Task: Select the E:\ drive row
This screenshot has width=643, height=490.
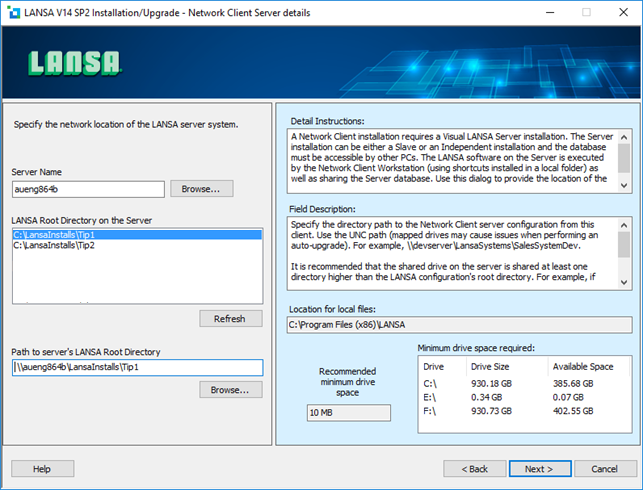Action: [x=524, y=397]
